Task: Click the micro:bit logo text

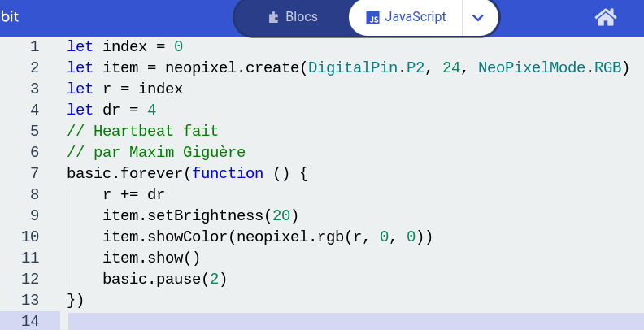Action: pyautogui.click(x=10, y=16)
